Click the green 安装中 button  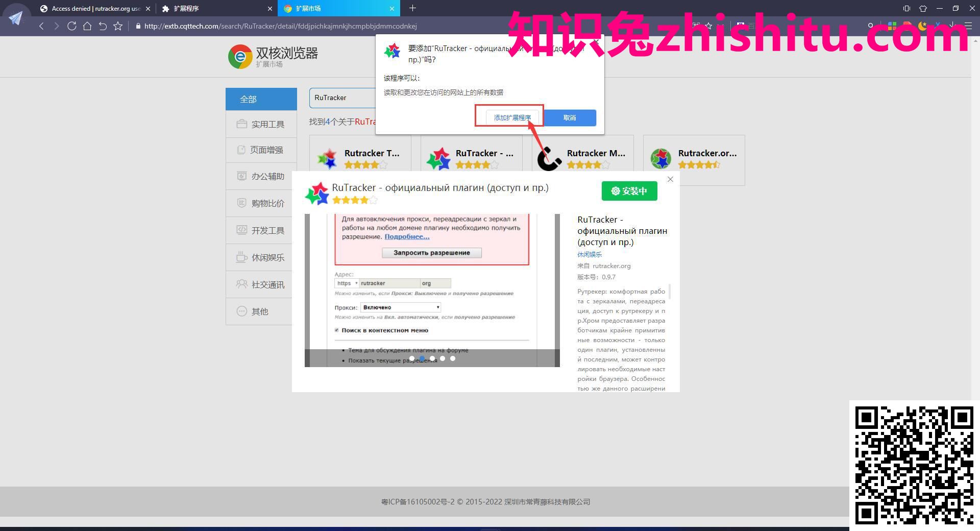(629, 191)
